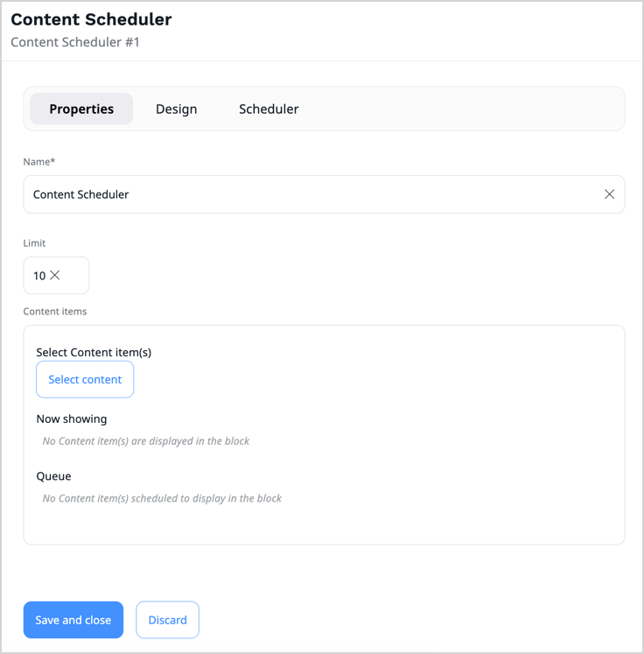Clear the Limit value with its X icon
This screenshot has height=654, width=644.
(x=55, y=276)
